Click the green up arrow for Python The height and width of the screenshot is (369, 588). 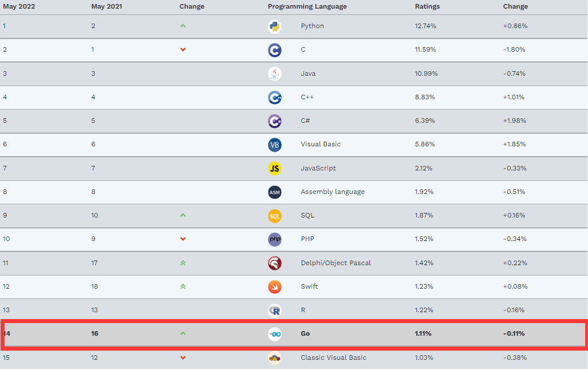(x=183, y=26)
